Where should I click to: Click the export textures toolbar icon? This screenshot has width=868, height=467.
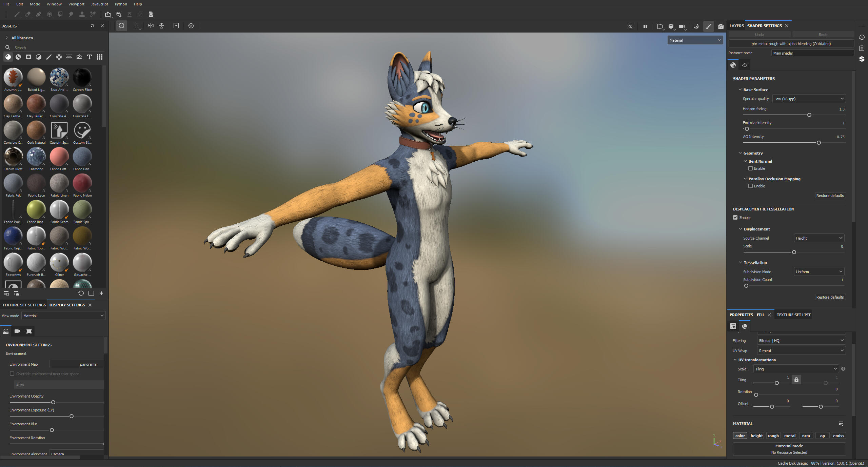click(108, 14)
